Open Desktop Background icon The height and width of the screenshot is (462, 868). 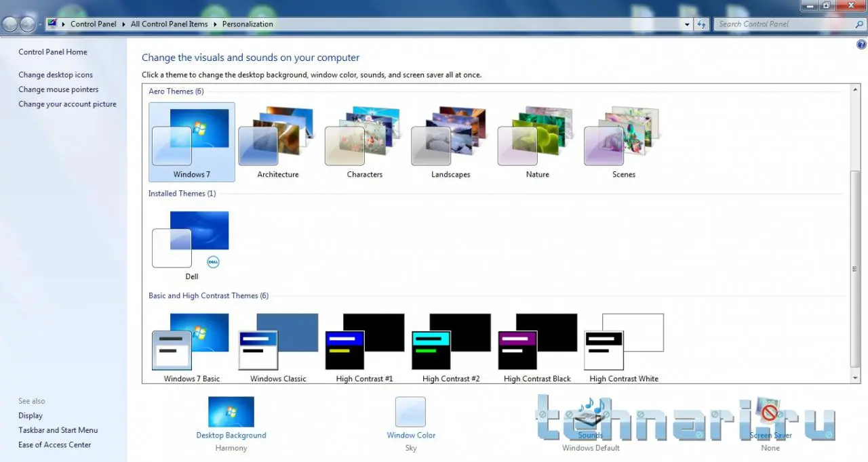(231, 412)
